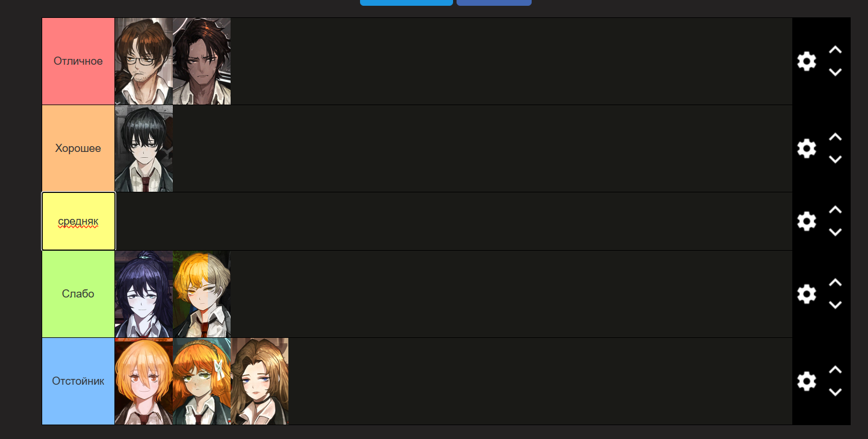Click the blue button at top
Image resolution: width=868 pixels, height=439 pixels.
point(406,2)
